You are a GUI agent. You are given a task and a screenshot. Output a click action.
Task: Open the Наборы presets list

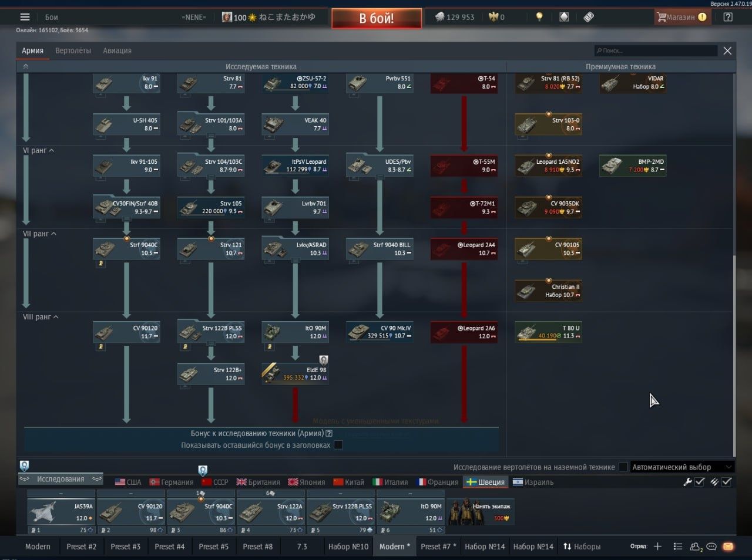pyautogui.click(x=582, y=546)
